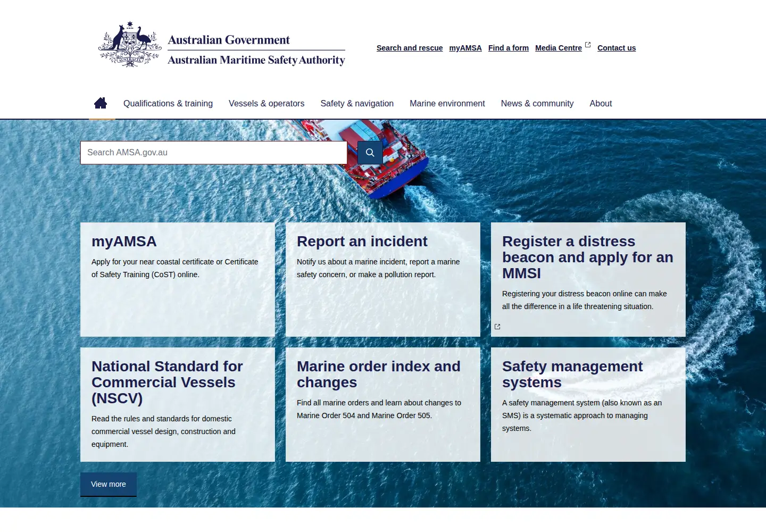Open the Contact us link

tap(617, 48)
